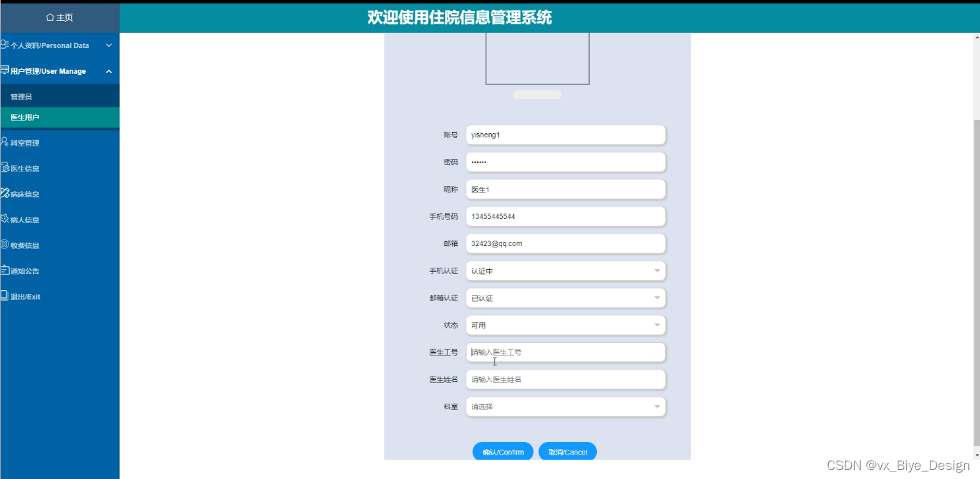This screenshot has width=980, height=479.
Task: Click the 通知公告 sidebar icon
Action: pyautogui.click(x=5, y=271)
